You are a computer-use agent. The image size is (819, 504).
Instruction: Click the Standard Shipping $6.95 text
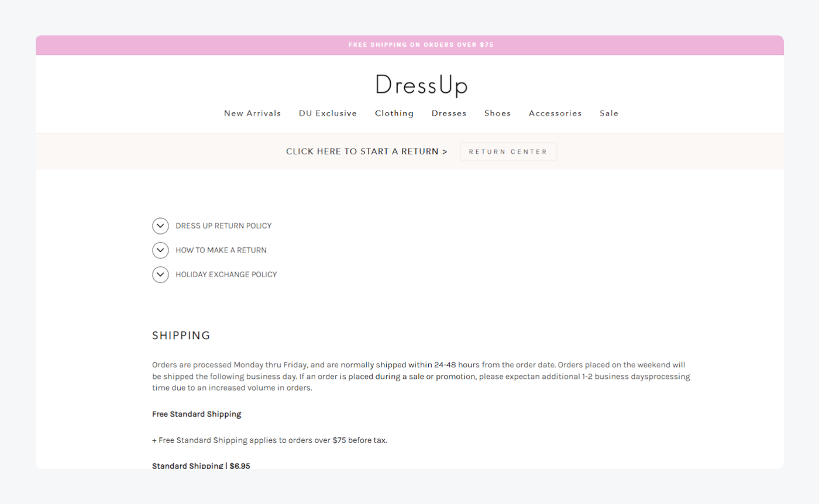[x=201, y=465]
